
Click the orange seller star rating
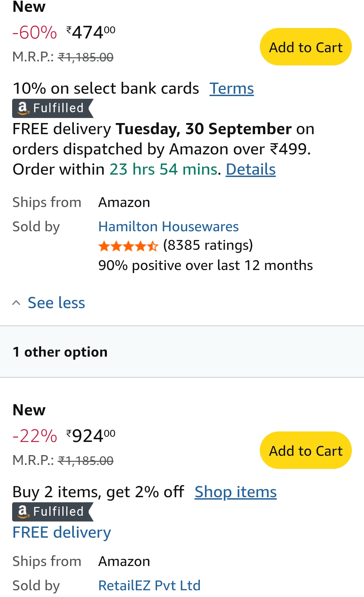128,246
